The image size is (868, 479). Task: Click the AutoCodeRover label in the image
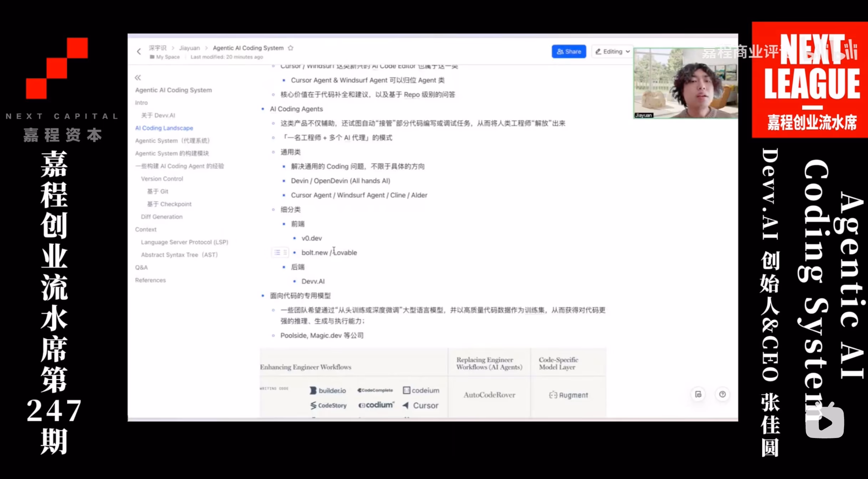[x=489, y=395]
